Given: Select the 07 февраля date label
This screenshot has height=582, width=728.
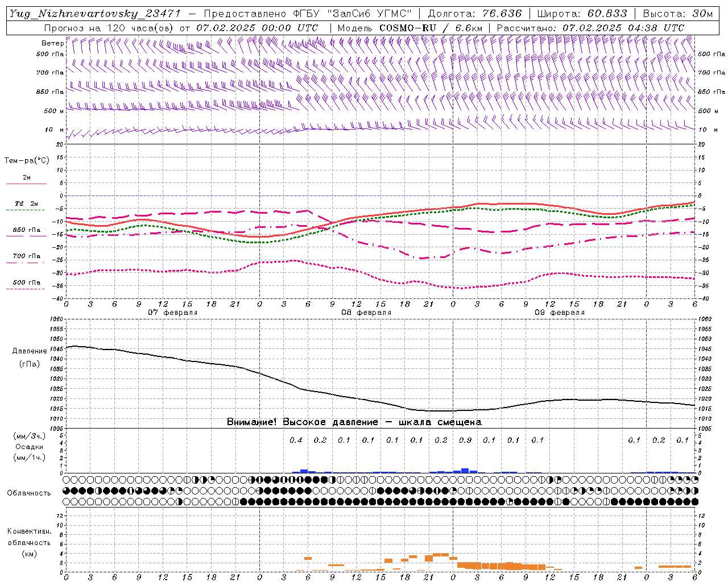Looking at the screenshot, I should tap(173, 313).
